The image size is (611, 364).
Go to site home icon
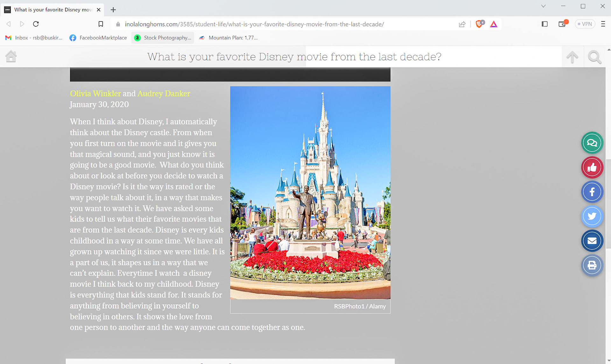point(11,57)
